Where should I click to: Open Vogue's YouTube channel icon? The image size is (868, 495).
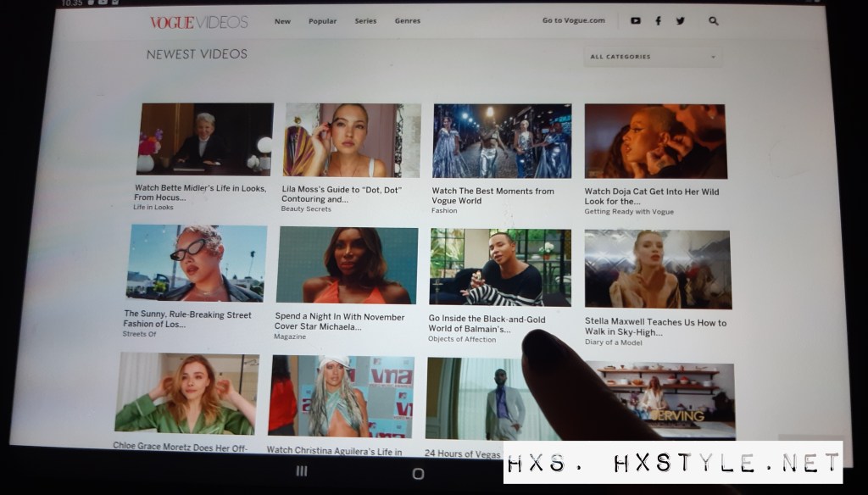tap(636, 21)
